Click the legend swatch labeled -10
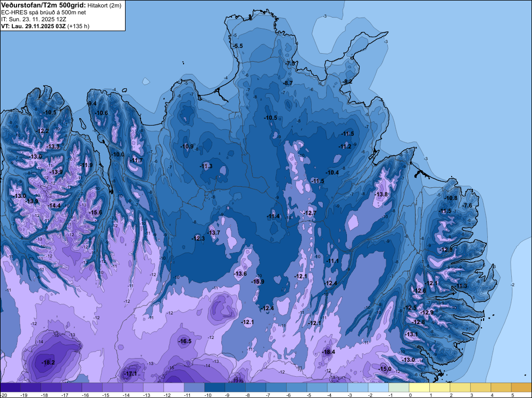Screen dimensions: 532x398 click(x=215, y=387)
